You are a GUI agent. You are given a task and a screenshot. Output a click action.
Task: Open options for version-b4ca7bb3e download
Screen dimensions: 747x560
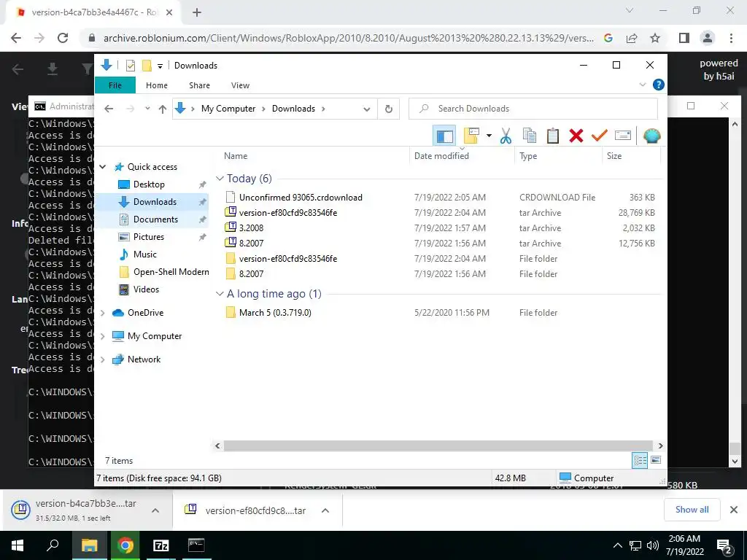tap(155, 510)
